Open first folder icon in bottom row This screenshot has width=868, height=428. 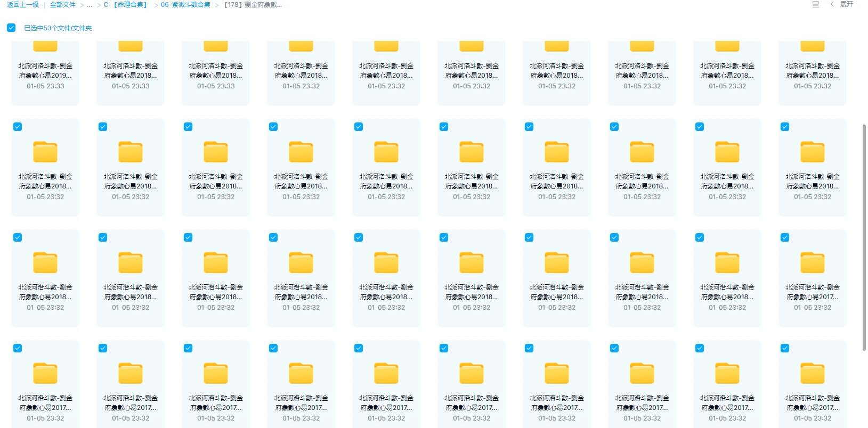45,374
